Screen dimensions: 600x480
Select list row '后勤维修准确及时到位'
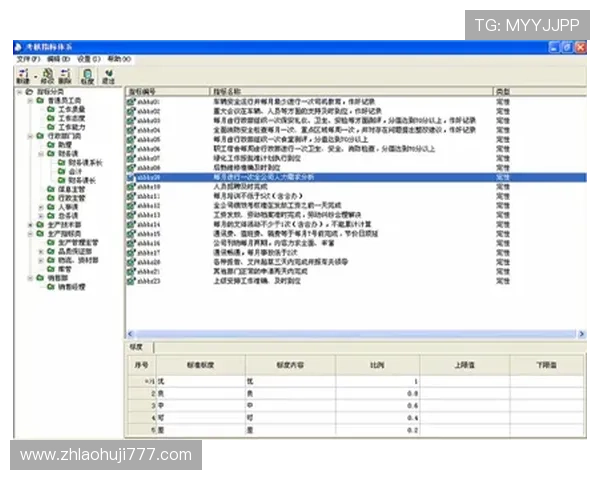[x=356, y=168]
